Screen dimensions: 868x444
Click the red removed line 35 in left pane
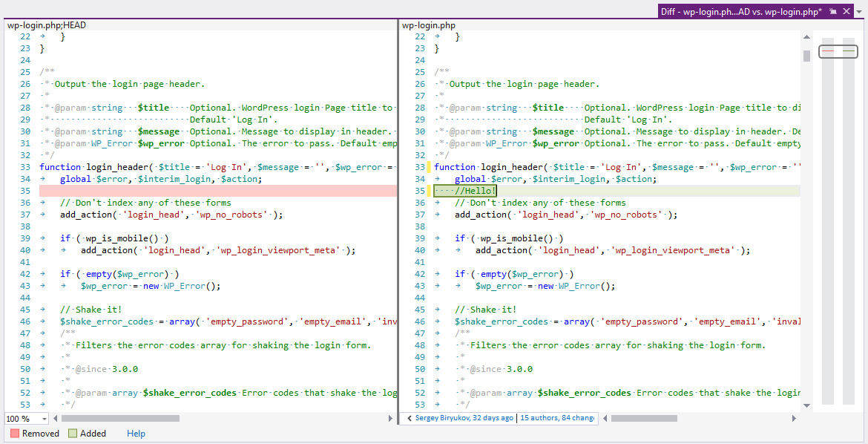(x=218, y=191)
